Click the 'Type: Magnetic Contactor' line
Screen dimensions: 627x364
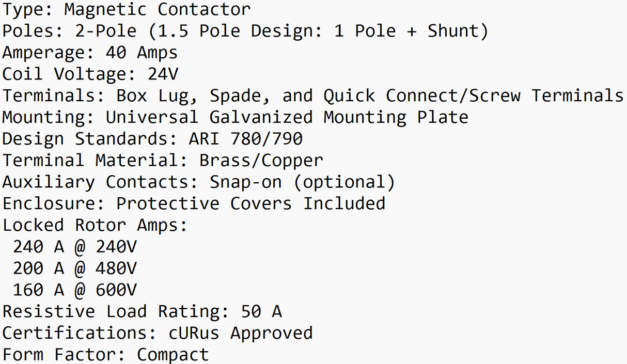pos(127,9)
